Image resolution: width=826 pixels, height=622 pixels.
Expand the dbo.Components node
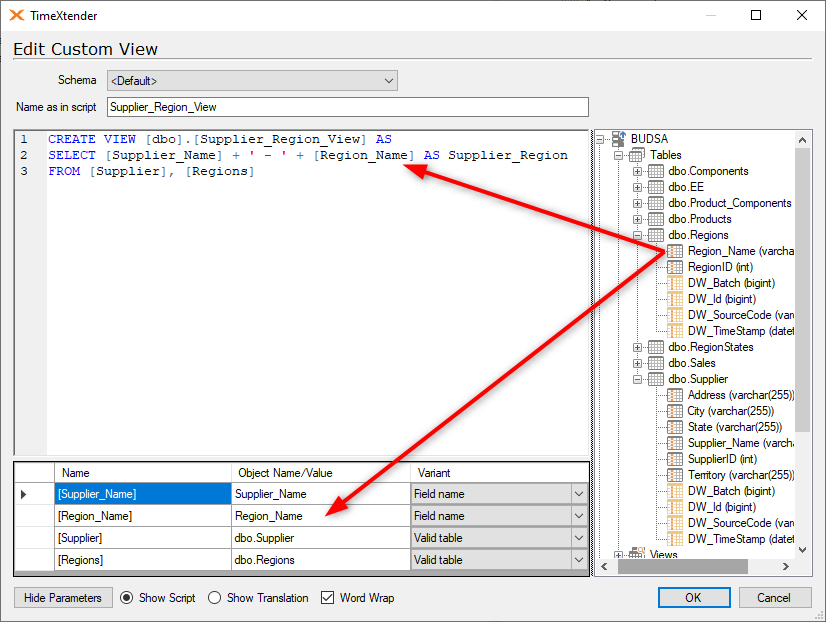(637, 172)
